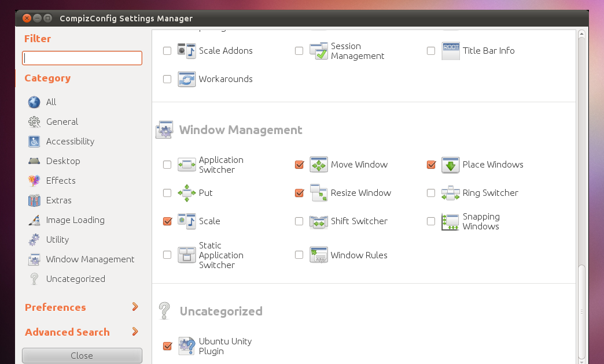
Task: Expand the Preferences section
Action: tap(54, 307)
